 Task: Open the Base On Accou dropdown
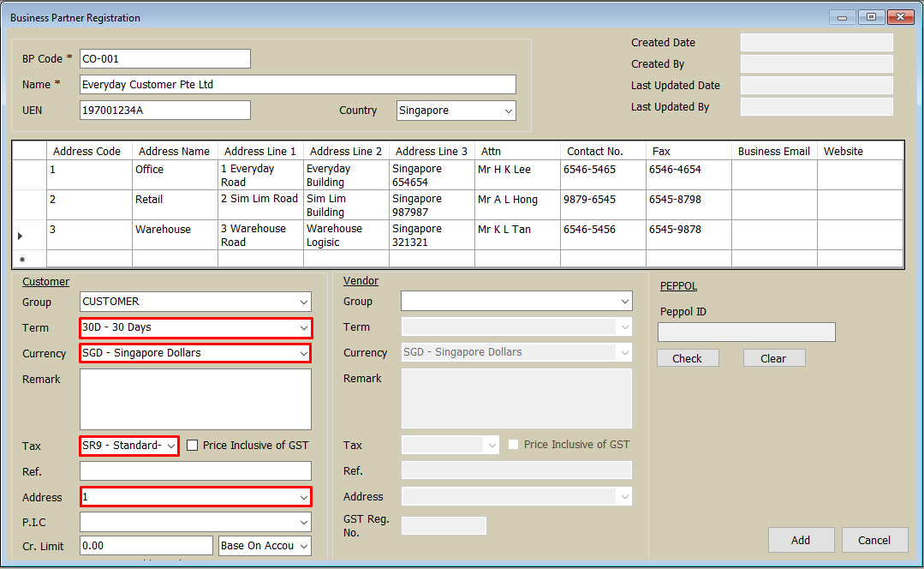point(265,545)
